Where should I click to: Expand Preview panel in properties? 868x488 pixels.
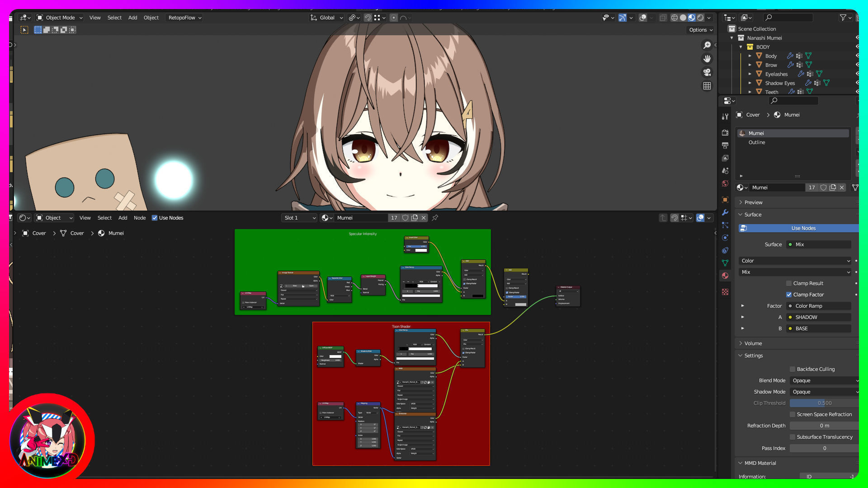tap(753, 202)
